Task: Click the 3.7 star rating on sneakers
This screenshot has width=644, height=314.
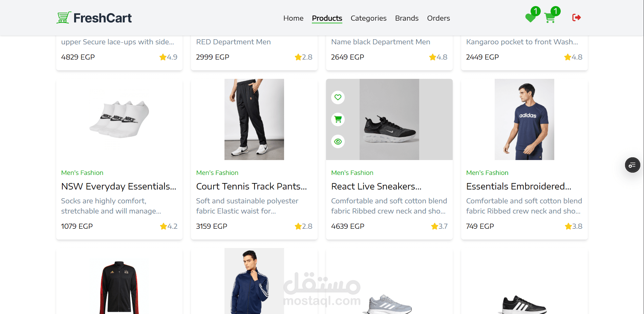Action: pos(439,226)
